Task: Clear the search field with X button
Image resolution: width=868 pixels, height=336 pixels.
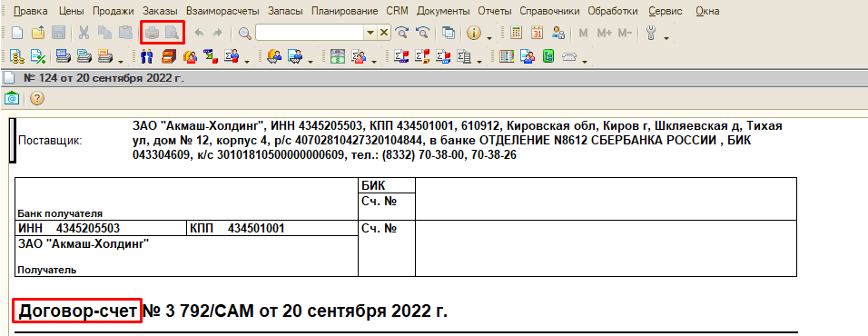Action: pyautogui.click(x=384, y=33)
